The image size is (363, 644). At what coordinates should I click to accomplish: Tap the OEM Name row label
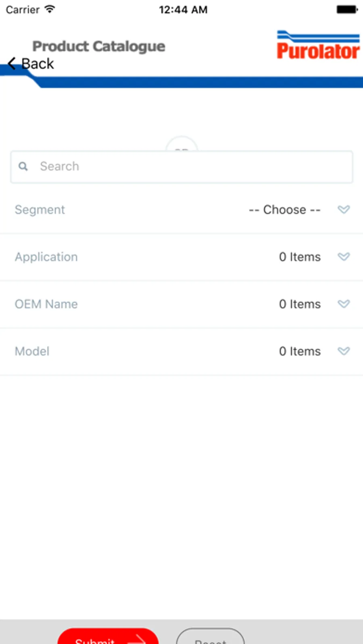click(46, 304)
